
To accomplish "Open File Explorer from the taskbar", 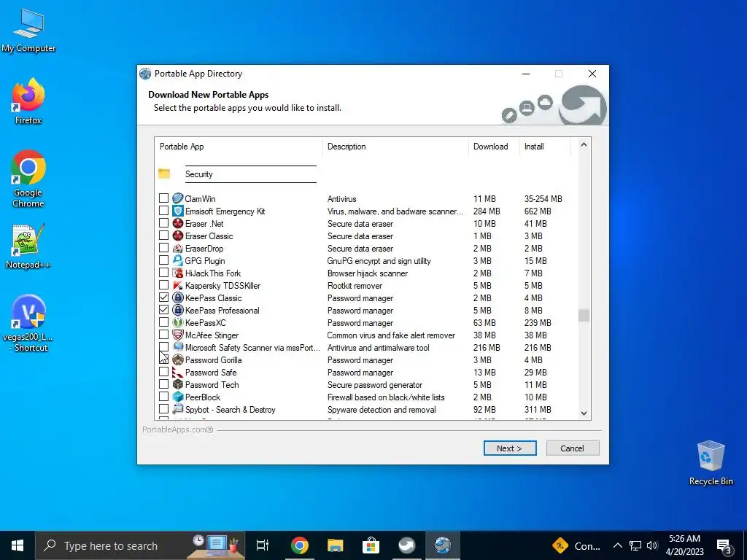I will click(336, 545).
